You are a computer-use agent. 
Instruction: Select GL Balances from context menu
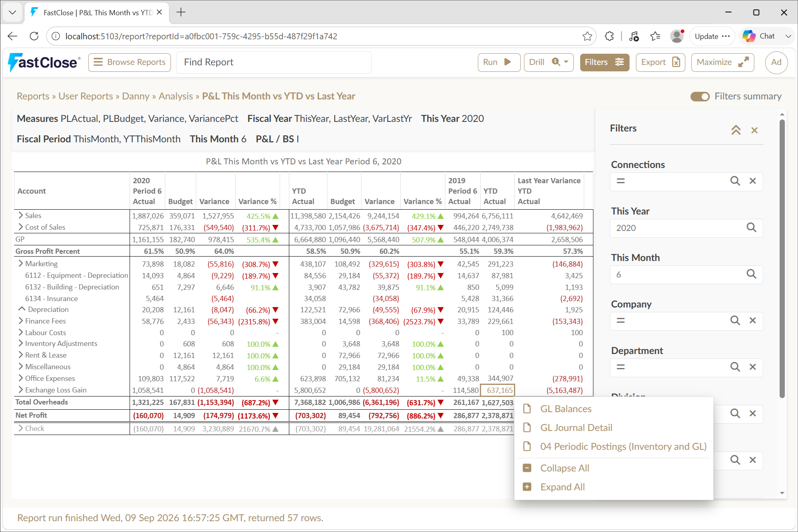614,409
